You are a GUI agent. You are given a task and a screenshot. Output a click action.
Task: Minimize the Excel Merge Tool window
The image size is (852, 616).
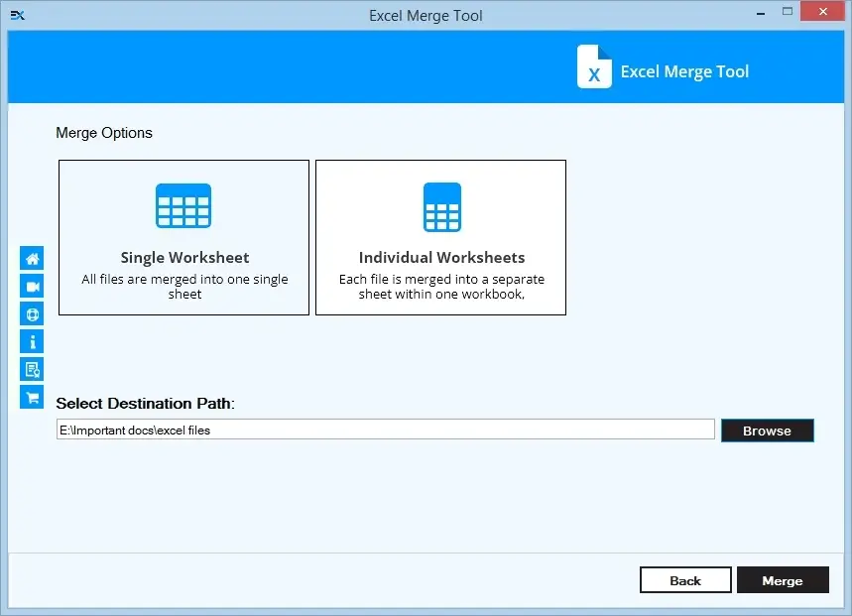[759, 11]
